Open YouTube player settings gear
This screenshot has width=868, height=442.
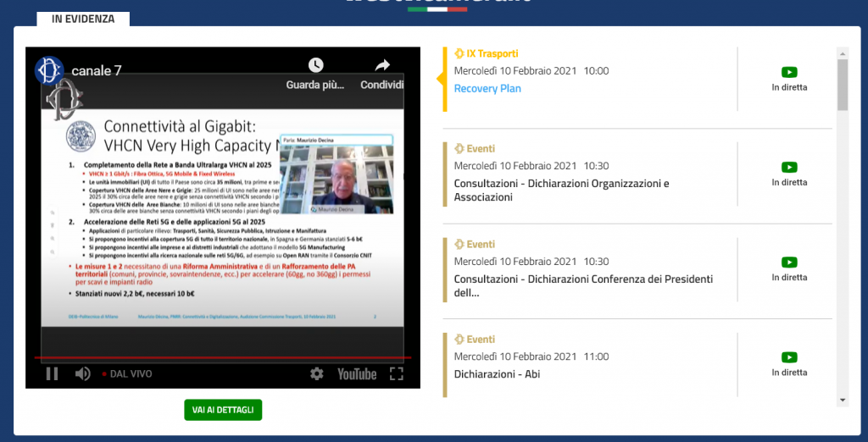click(317, 374)
